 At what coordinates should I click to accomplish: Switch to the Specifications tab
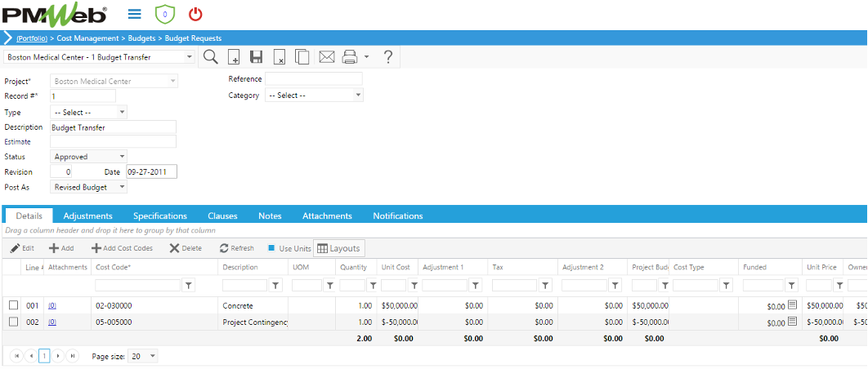160,216
